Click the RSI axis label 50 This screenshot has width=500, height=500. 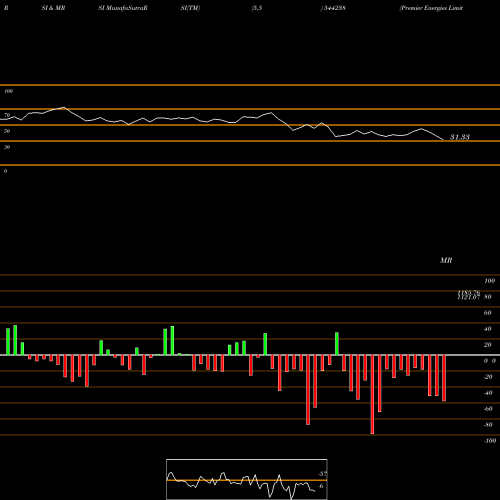[7, 131]
